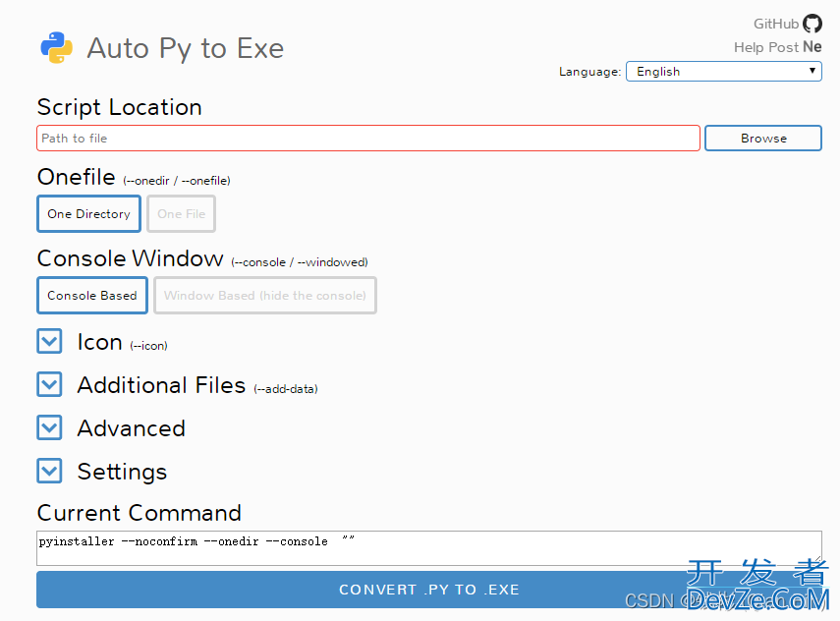
Task: Click Convert .py to .exe button
Action: pos(429,590)
